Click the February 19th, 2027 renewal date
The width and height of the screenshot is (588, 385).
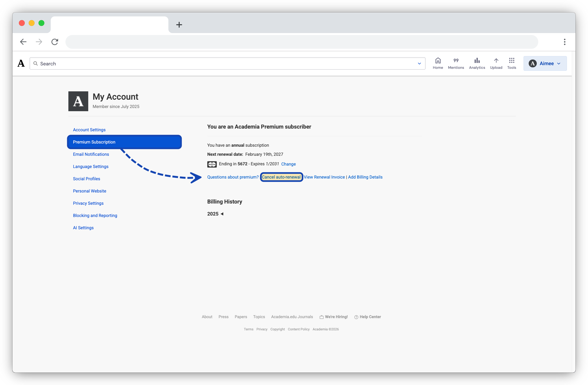(264, 155)
